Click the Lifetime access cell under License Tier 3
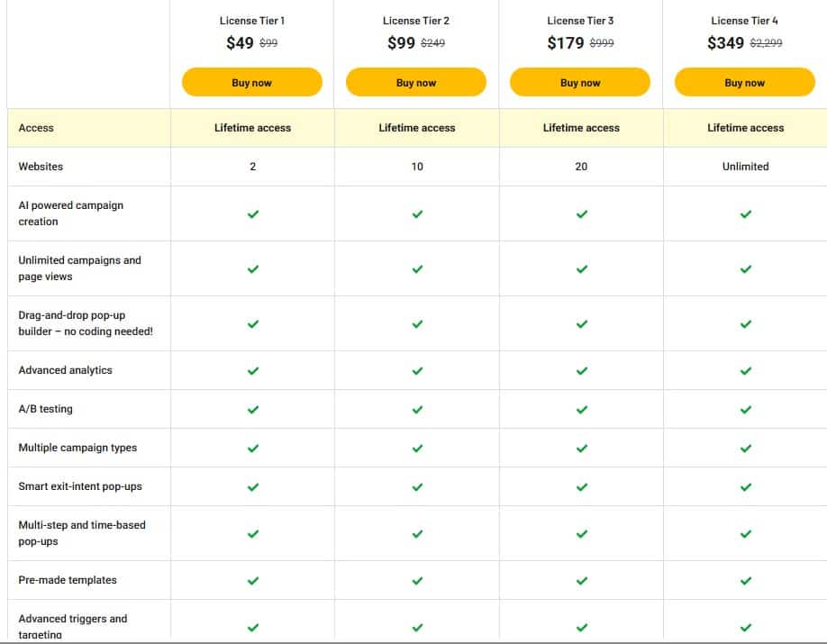827x644 pixels. (x=580, y=128)
